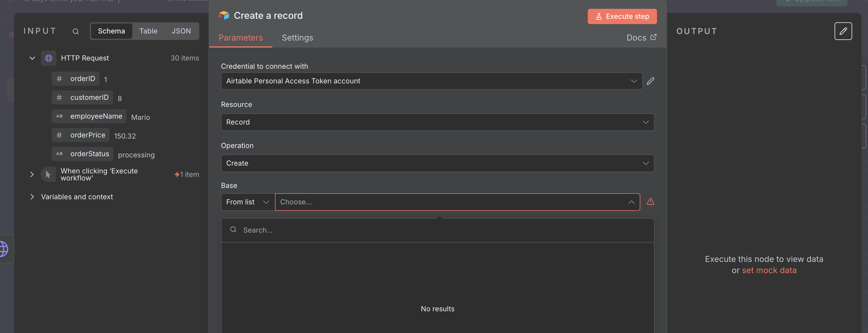Switch the input view to Schema
Viewport: 868px width, 333px height.
pos(111,31)
